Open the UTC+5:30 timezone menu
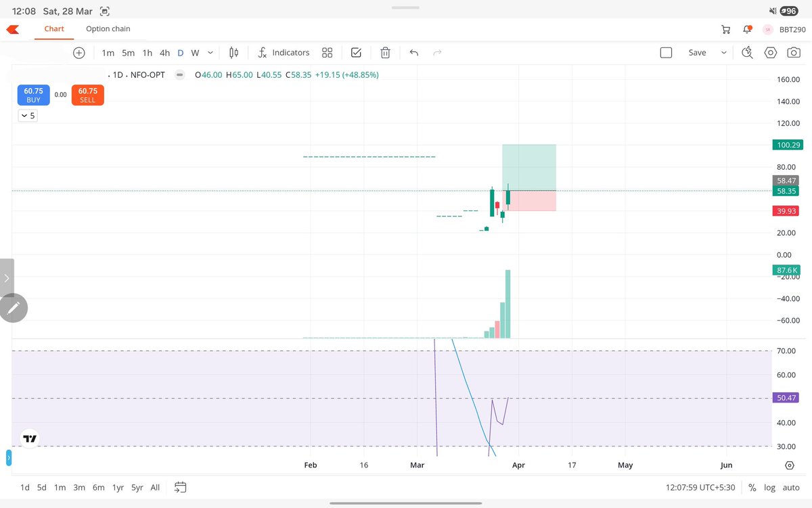The image size is (812, 508). (x=700, y=488)
